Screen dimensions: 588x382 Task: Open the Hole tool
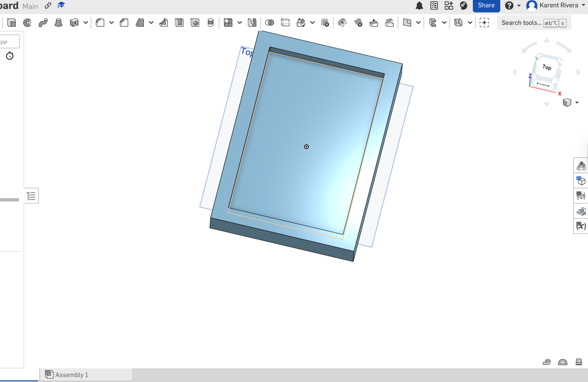pyautogui.click(x=195, y=22)
